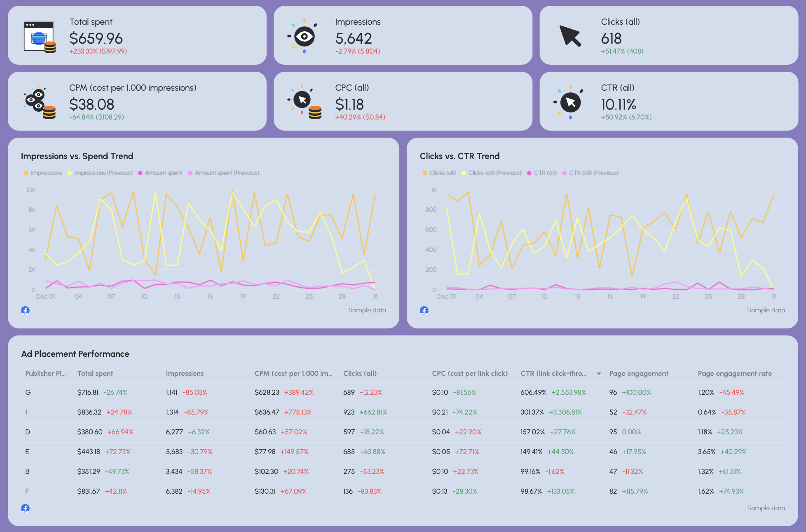
Task: Click the Impressions eye icon
Action: (304, 36)
